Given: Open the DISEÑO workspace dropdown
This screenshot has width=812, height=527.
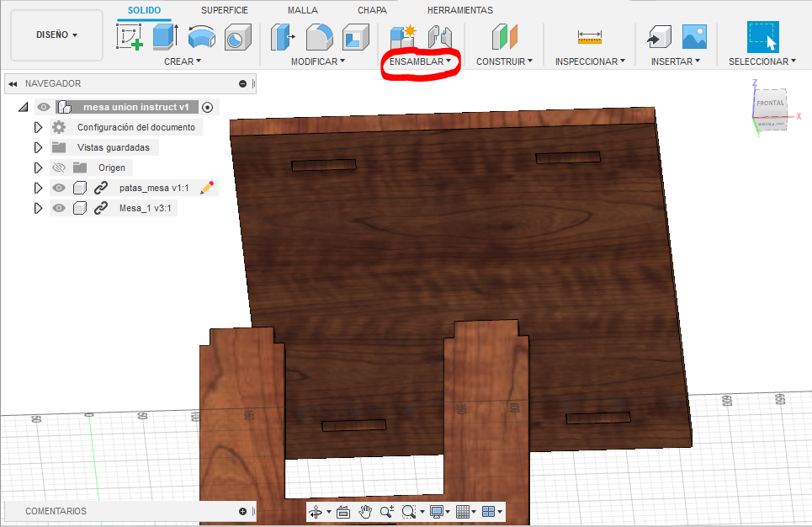Looking at the screenshot, I should 57,35.
